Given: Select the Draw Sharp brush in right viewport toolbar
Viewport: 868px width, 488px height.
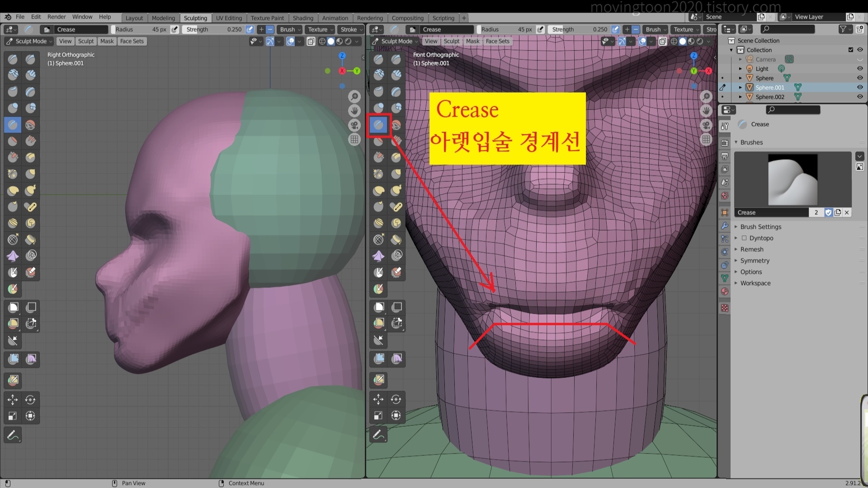Looking at the screenshot, I should (x=396, y=59).
